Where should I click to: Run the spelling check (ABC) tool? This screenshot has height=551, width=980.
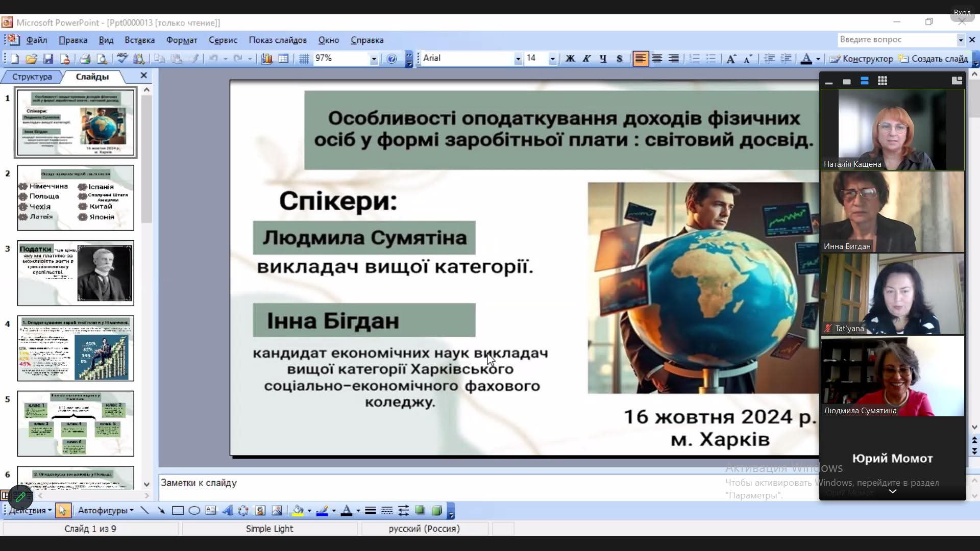(x=122, y=58)
